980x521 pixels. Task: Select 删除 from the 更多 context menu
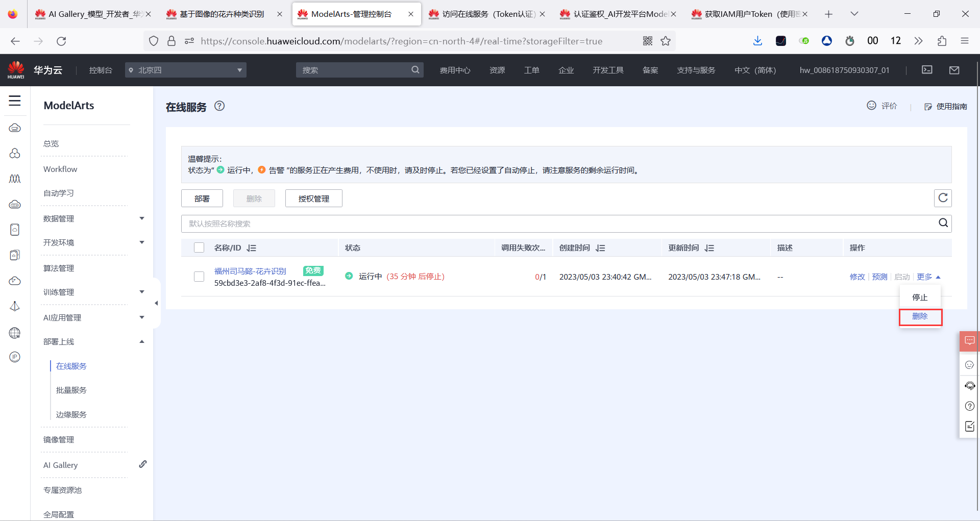[920, 316]
